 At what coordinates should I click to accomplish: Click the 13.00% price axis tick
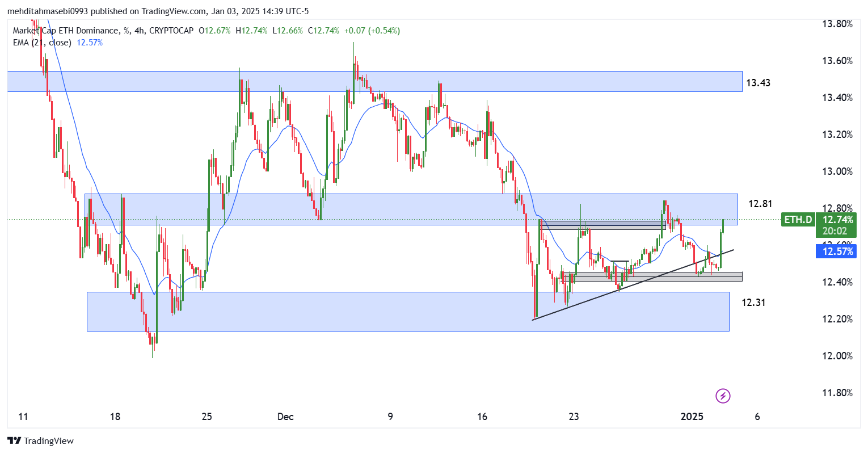pyautogui.click(x=837, y=171)
